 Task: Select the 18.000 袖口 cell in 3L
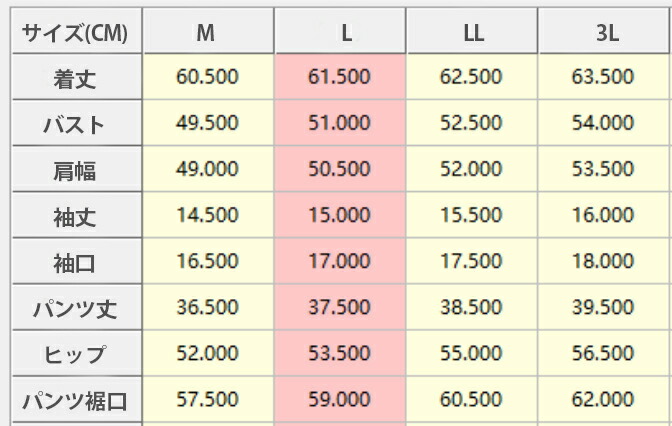coord(604,262)
